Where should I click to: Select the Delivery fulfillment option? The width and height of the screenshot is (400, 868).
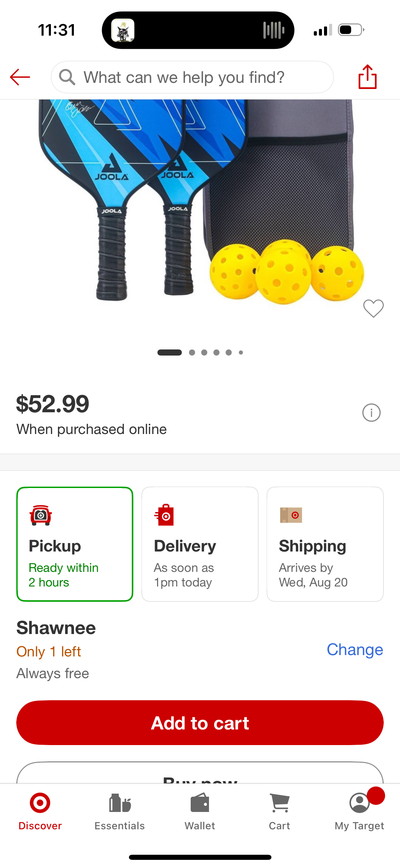tap(200, 544)
